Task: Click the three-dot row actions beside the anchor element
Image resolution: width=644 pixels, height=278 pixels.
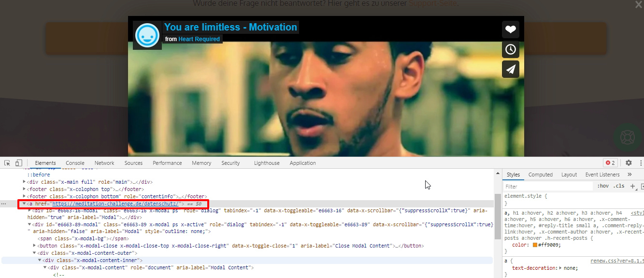Action: [4, 204]
